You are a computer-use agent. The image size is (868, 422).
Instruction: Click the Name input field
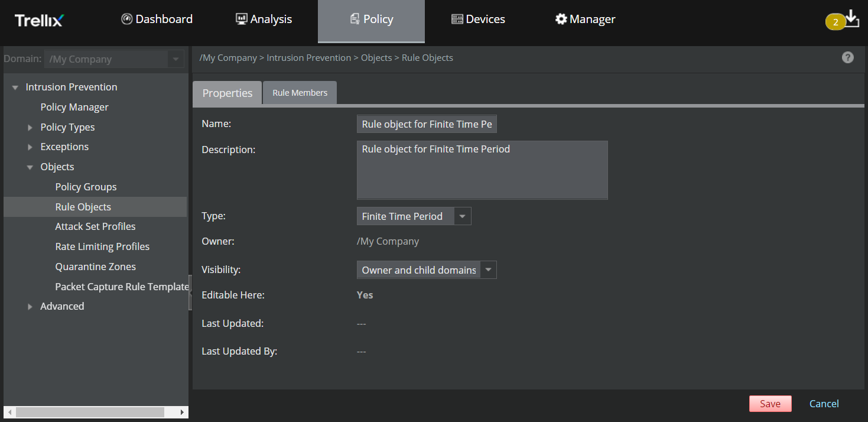tap(427, 124)
